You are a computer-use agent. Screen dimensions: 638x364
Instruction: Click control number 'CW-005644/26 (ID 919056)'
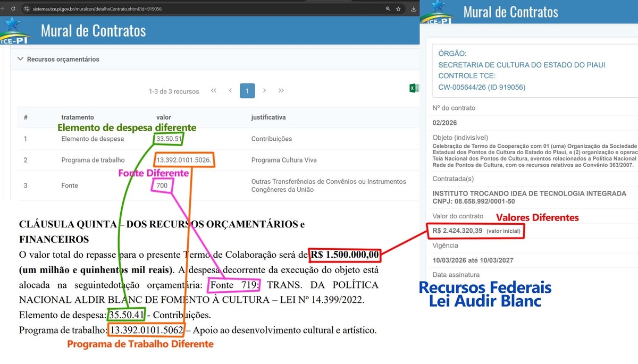pos(482,87)
